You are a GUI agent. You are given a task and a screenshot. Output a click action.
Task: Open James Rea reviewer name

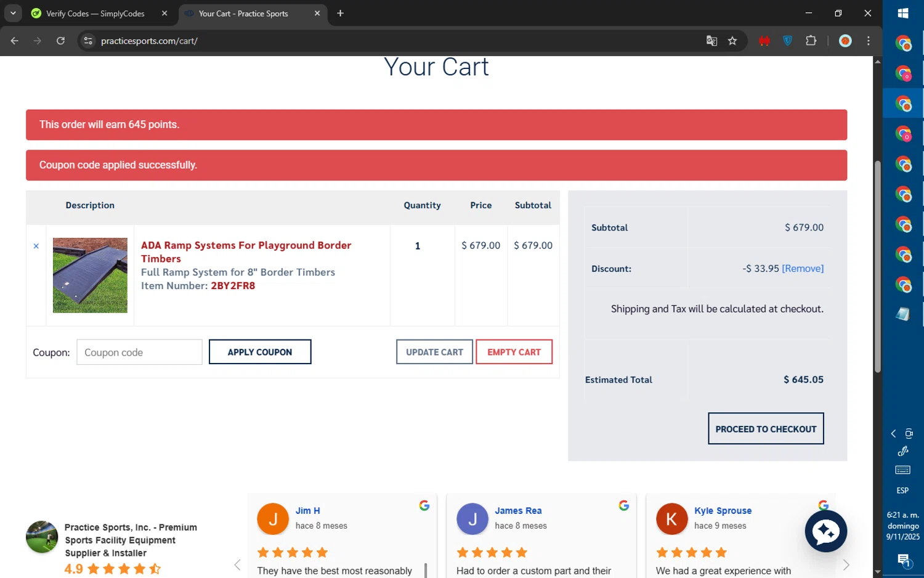(518, 510)
